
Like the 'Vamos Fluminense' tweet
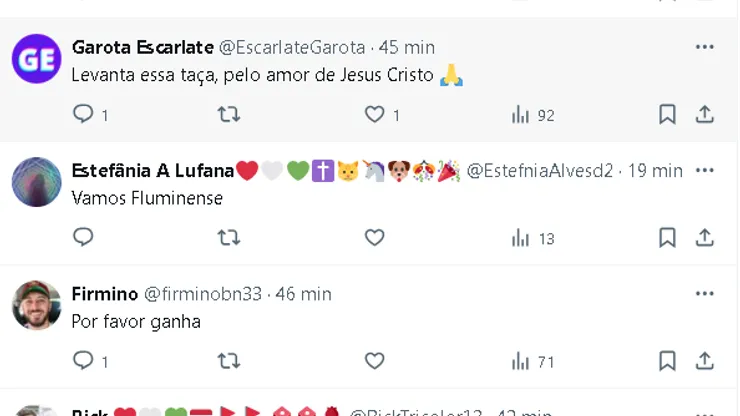375,238
